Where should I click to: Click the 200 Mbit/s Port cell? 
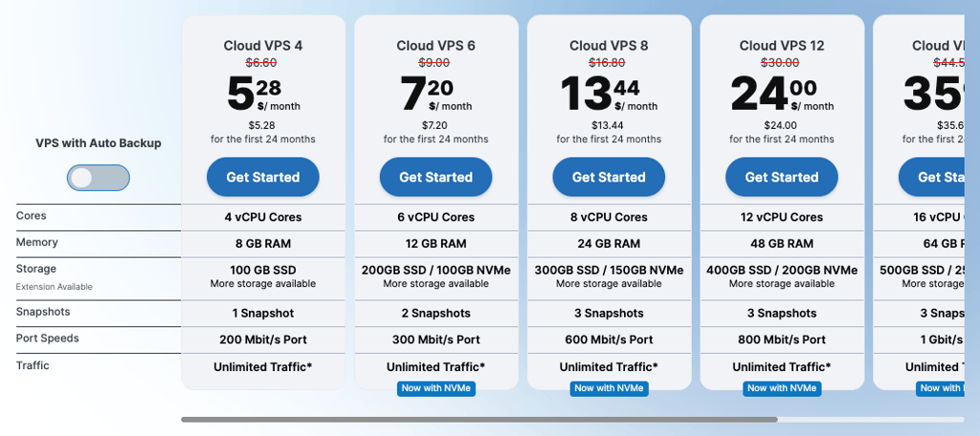pos(263,339)
